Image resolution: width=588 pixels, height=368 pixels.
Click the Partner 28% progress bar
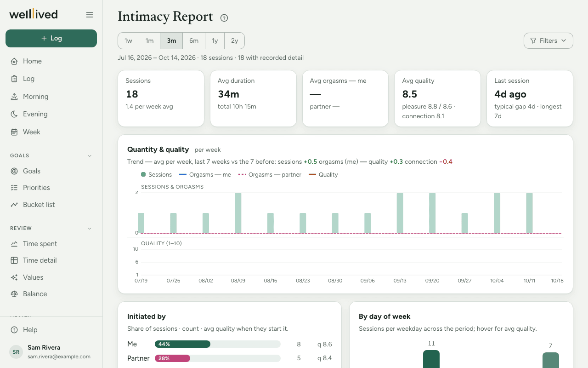point(218,358)
